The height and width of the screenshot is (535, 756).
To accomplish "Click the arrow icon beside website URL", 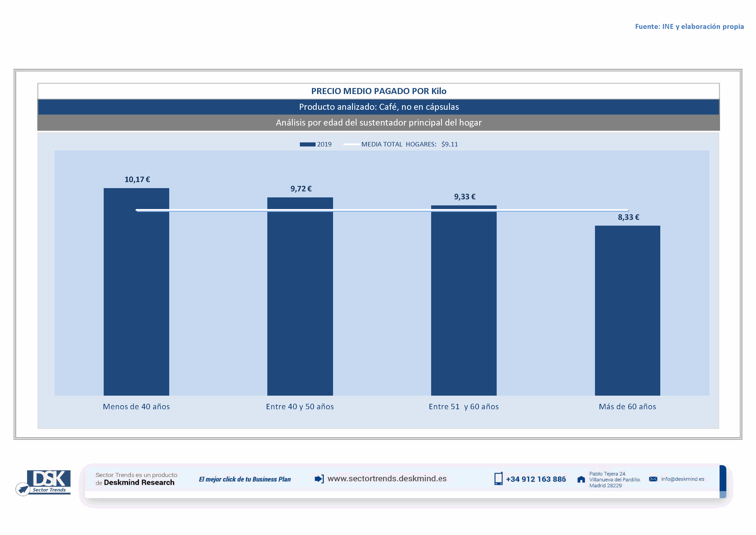I will (319, 479).
